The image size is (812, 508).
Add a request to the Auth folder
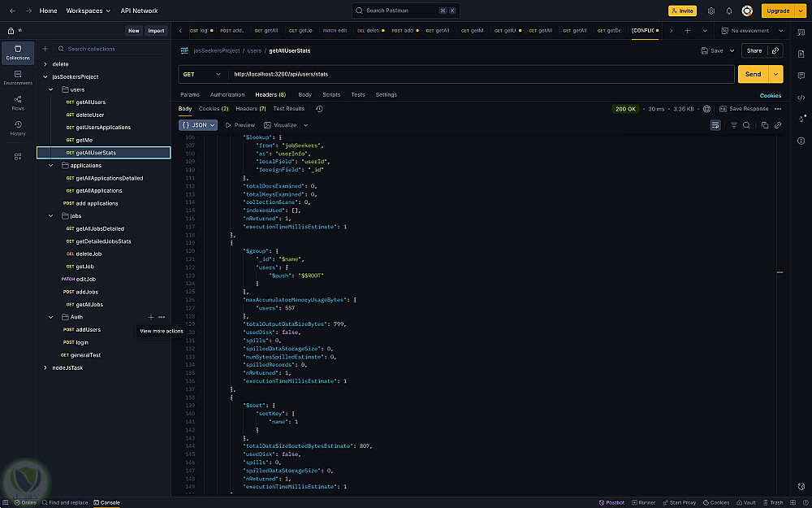(151, 317)
